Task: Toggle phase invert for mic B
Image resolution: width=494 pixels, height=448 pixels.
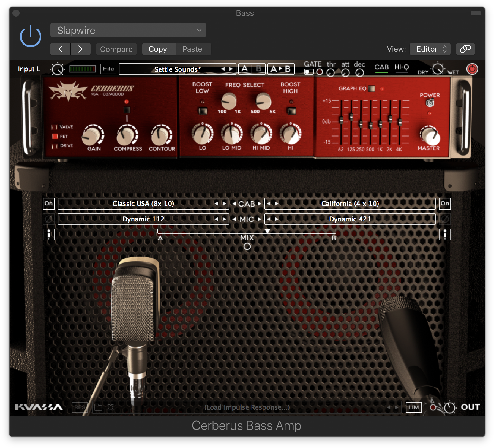Action: point(445,219)
